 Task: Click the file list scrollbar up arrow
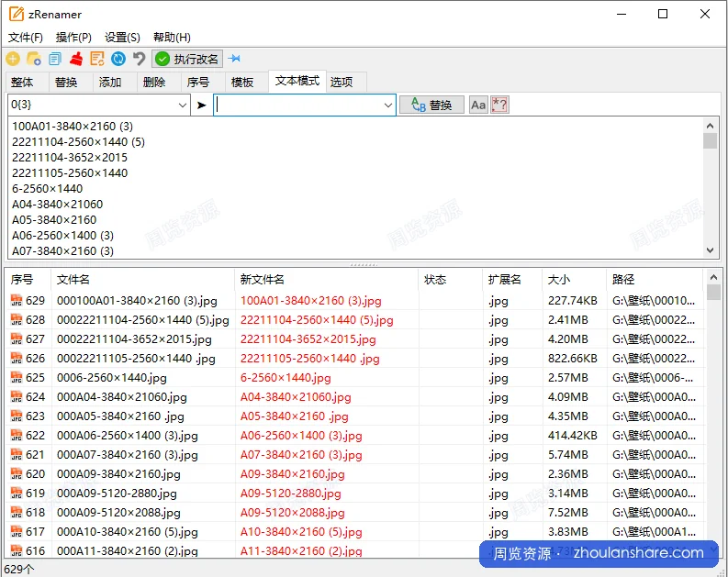[713, 277]
